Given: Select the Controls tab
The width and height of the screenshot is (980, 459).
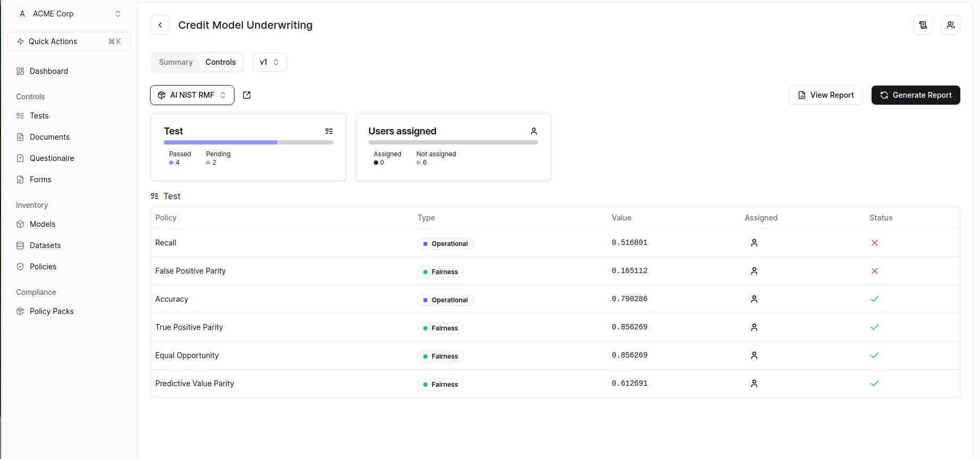Looking at the screenshot, I should click(x=221, y=62).
